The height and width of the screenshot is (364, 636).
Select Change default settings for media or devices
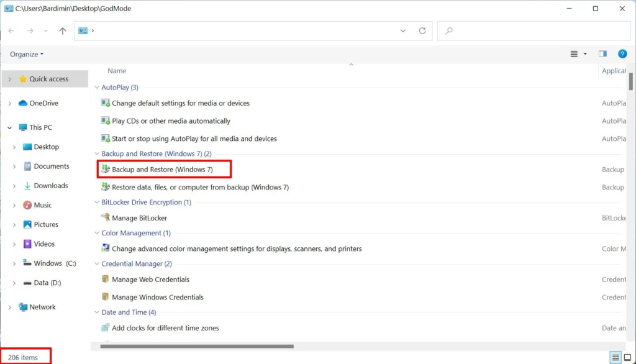tap(181, 103)
